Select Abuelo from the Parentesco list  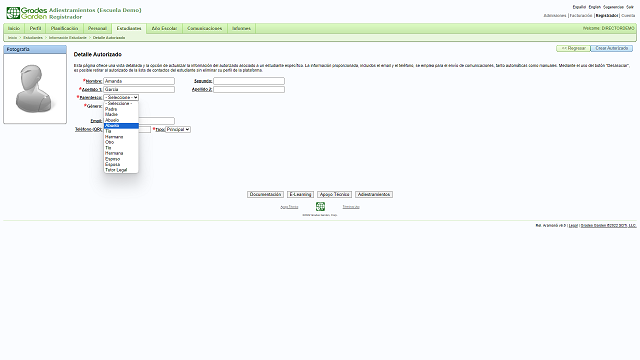click(121, 120)
